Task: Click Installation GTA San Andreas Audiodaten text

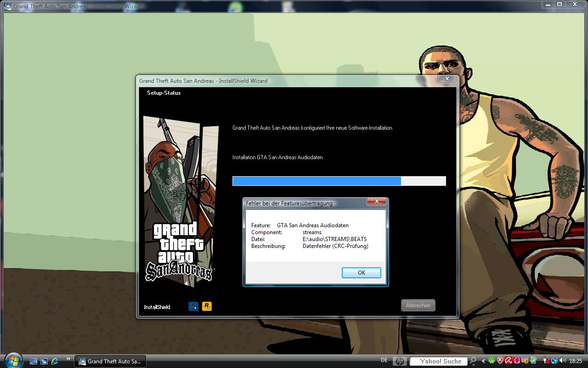Action: tap(277, 157)
